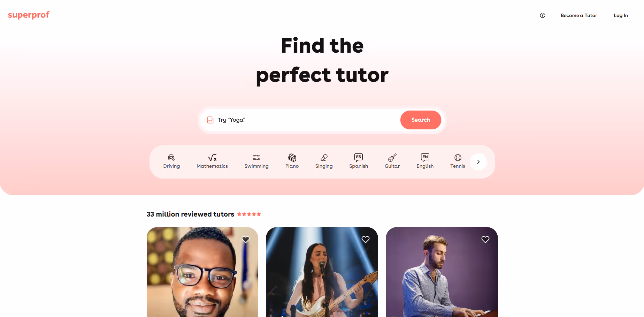
Task: Open the Become a Tutor link
Action: pos(579,15)
